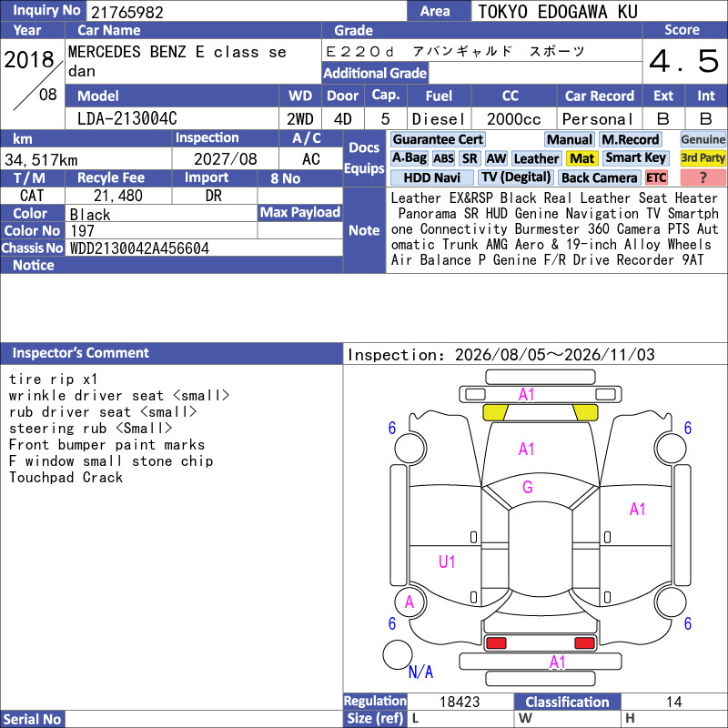Click the score value 4.5

click(x=684, y=61)
